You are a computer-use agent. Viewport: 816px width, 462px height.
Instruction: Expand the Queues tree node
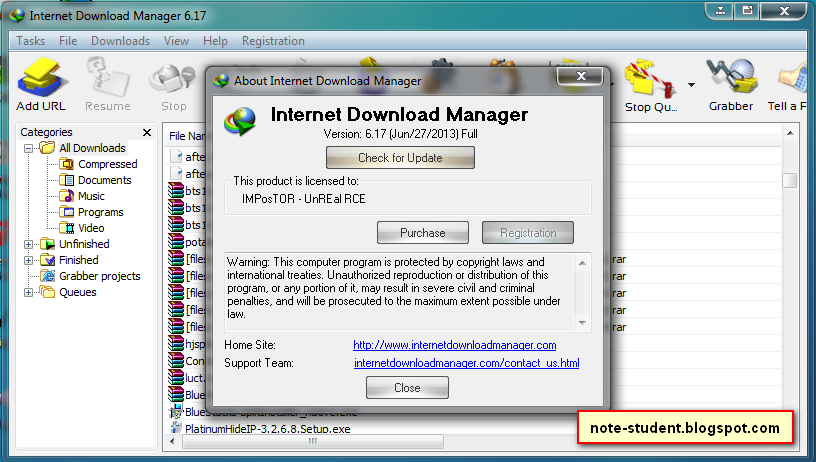click(x=29, y=292)
